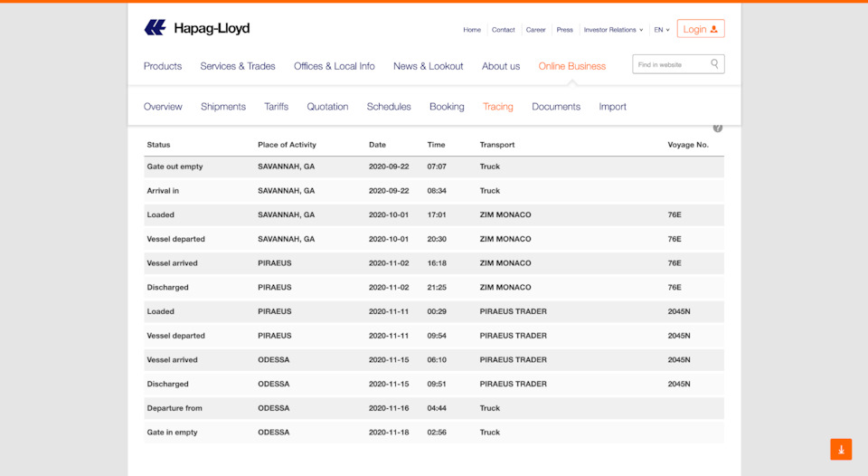Select the Arrival in status cell
The image size is (868, 476).
[x=163, y=191]
